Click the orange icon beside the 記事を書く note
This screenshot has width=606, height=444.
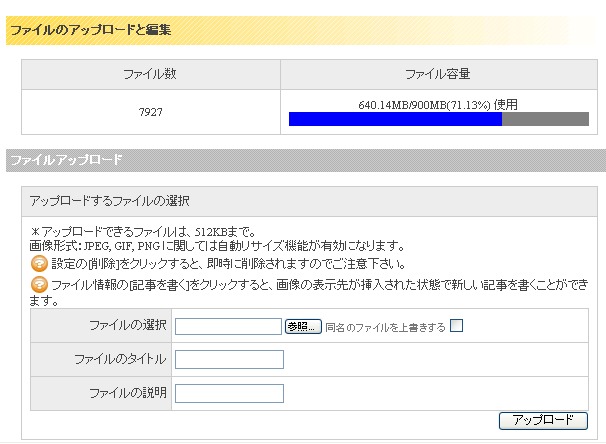point(39,284)
